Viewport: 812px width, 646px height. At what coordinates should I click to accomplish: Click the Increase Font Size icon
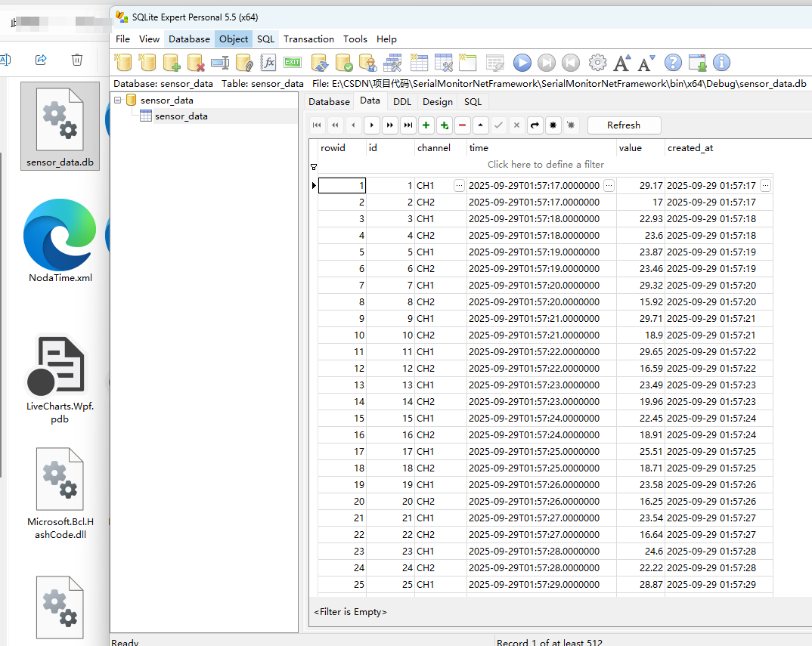click(622, 63)
